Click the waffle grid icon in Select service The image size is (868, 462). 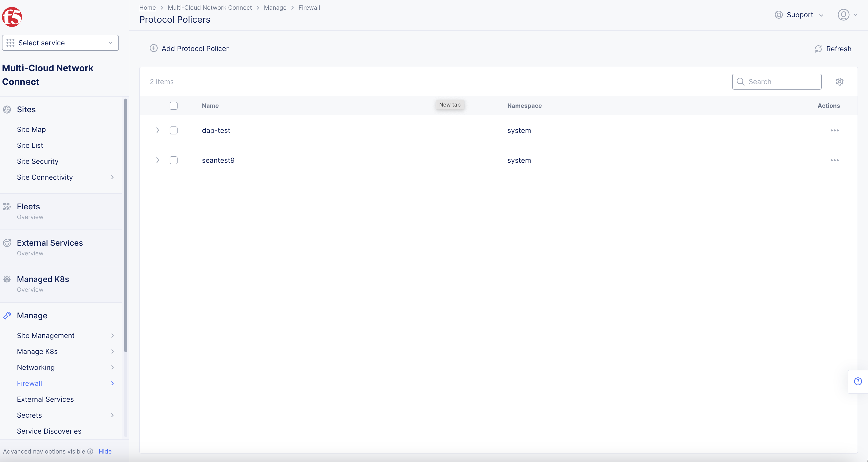point(10,43)
